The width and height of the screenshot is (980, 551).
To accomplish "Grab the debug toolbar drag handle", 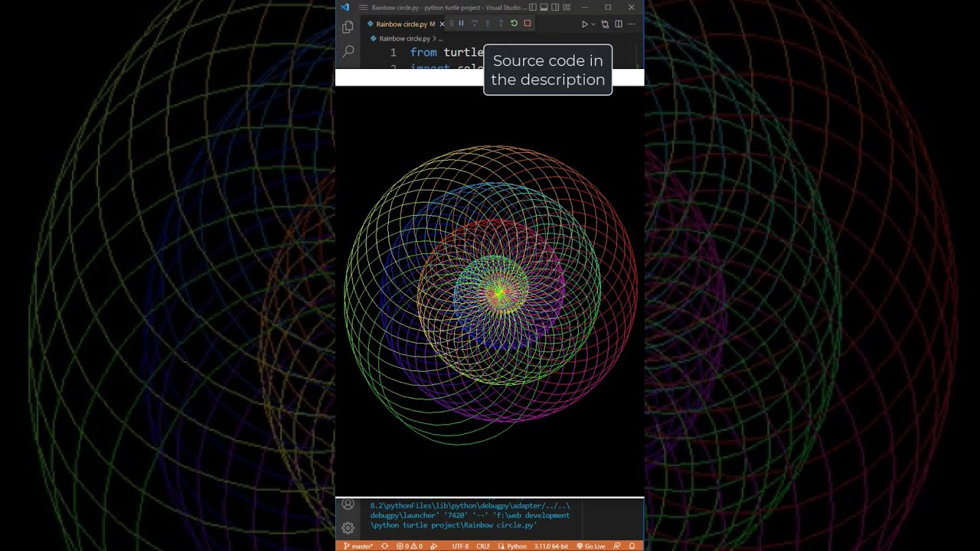I will coord(452,23).
